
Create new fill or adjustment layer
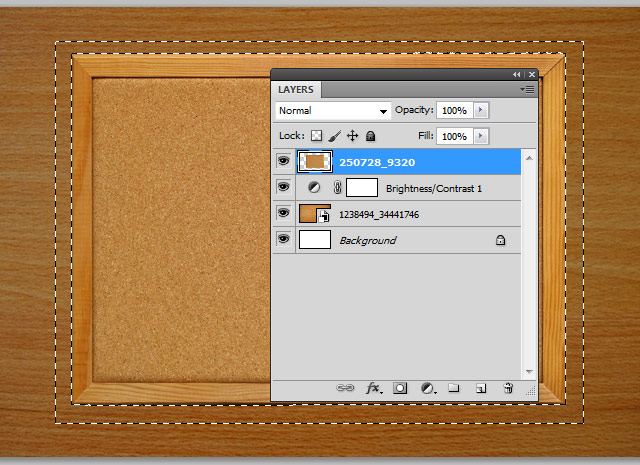coord(427,387)
